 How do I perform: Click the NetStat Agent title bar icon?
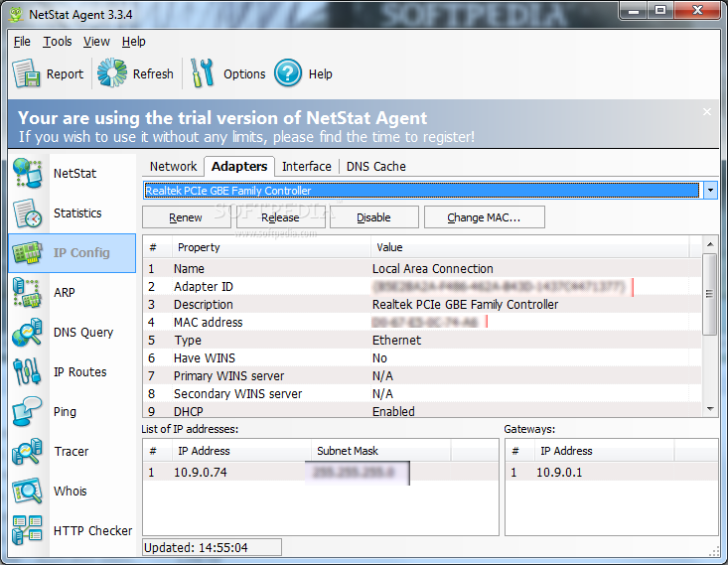pos(16,14)
